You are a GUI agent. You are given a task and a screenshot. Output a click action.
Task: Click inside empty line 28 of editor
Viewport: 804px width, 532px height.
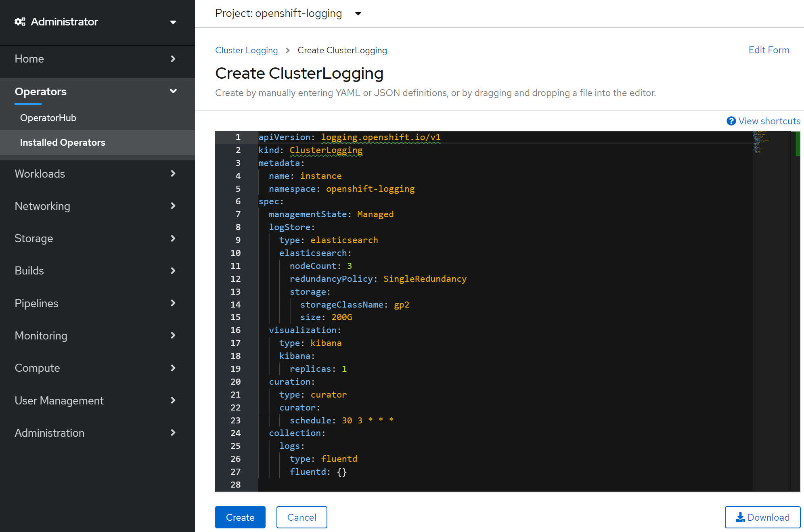tap(363, 484)
